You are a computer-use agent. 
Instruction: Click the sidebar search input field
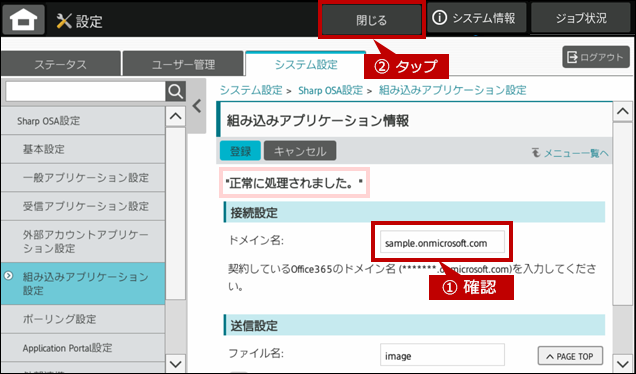(x=85, y=92)
